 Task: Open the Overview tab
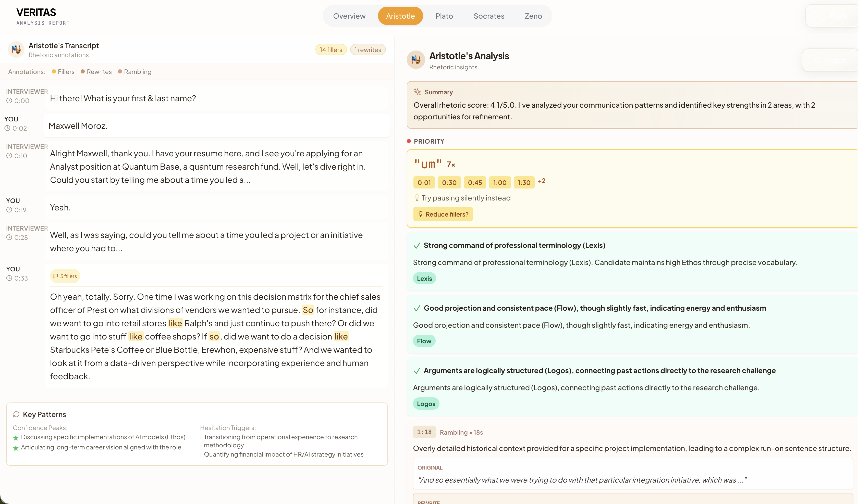349,16
